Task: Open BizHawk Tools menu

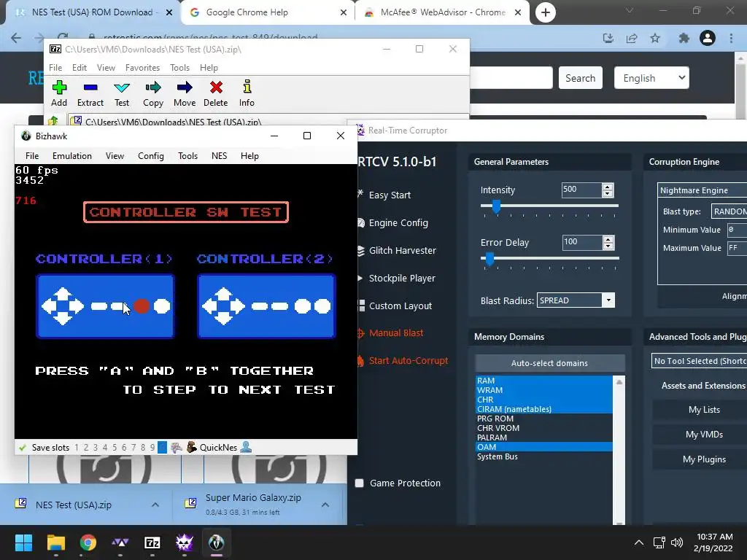Action: click(187, 156)
